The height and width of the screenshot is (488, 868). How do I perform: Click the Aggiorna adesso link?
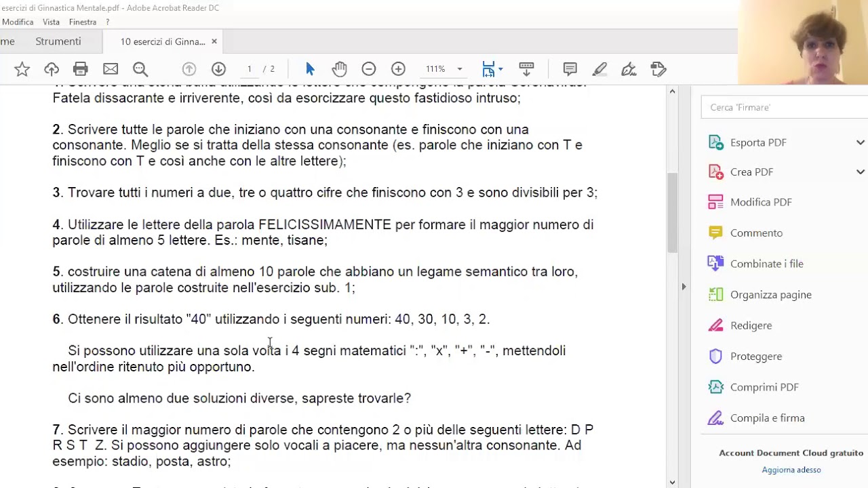(791, 470)
